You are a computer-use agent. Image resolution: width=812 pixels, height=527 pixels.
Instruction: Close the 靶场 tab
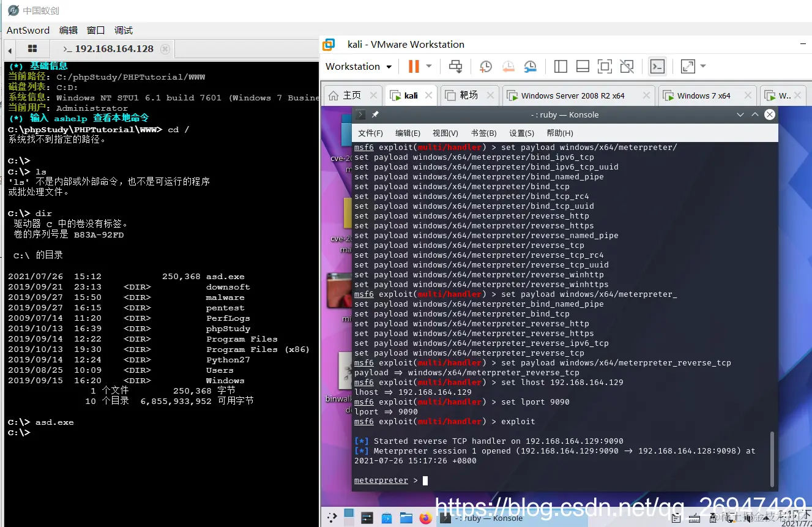coord(489,95)
